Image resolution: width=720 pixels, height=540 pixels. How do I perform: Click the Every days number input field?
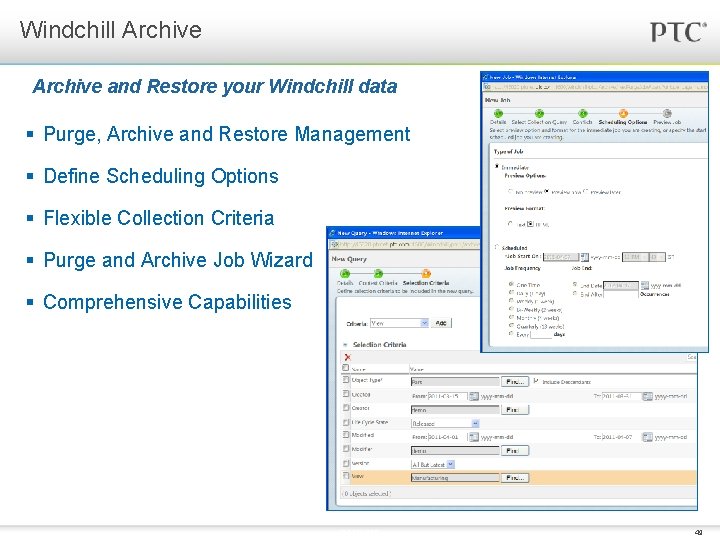pyautogui.click(x=541, y=334)
